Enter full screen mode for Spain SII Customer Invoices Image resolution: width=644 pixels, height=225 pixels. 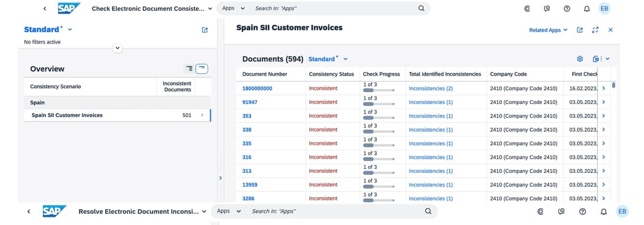[x=595, y=30]
